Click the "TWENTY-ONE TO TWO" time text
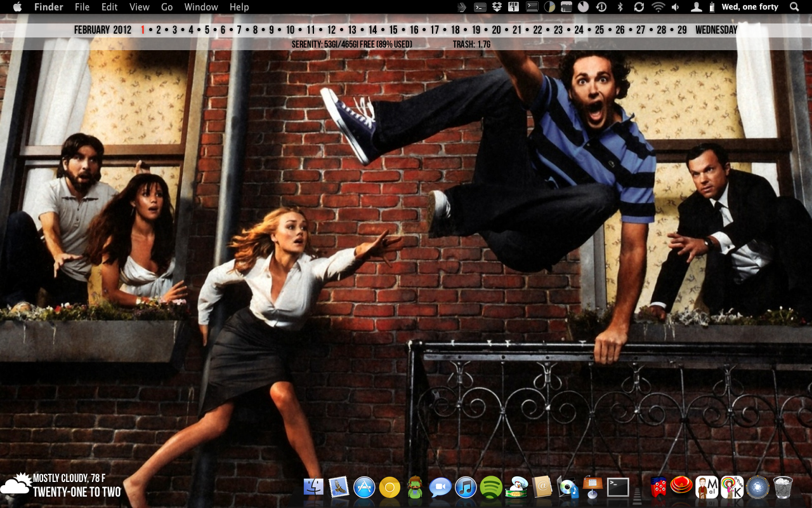The image size is (812, 508). (x=77, y=491)
